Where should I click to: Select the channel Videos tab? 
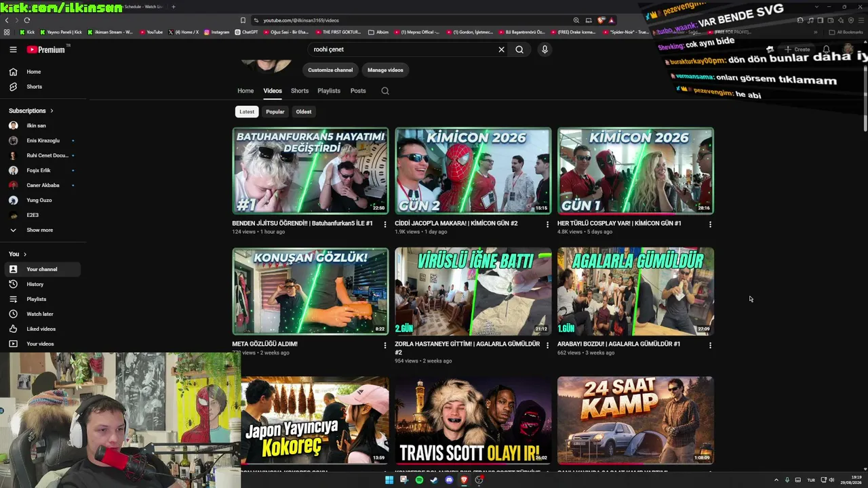(x=273, y=91)
